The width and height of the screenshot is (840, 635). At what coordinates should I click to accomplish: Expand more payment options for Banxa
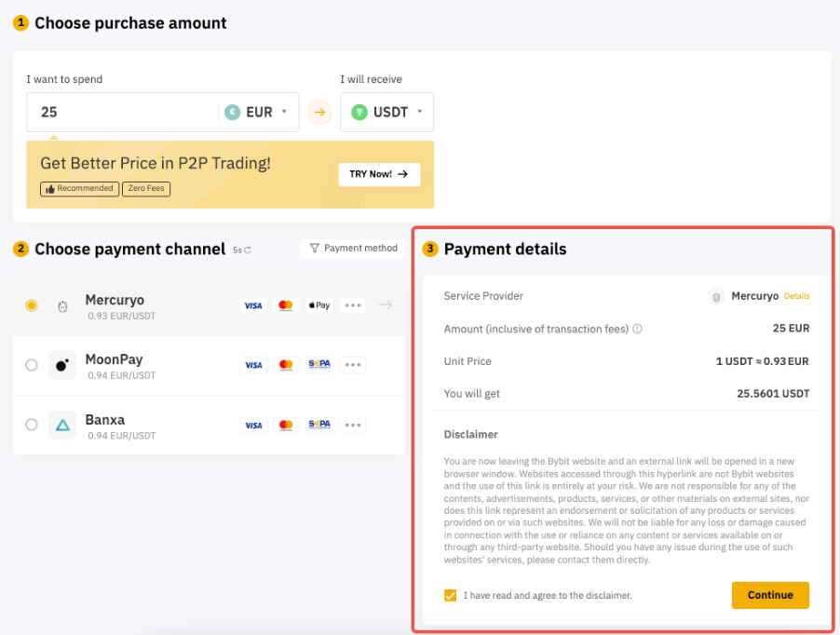[x=353, y=426]
